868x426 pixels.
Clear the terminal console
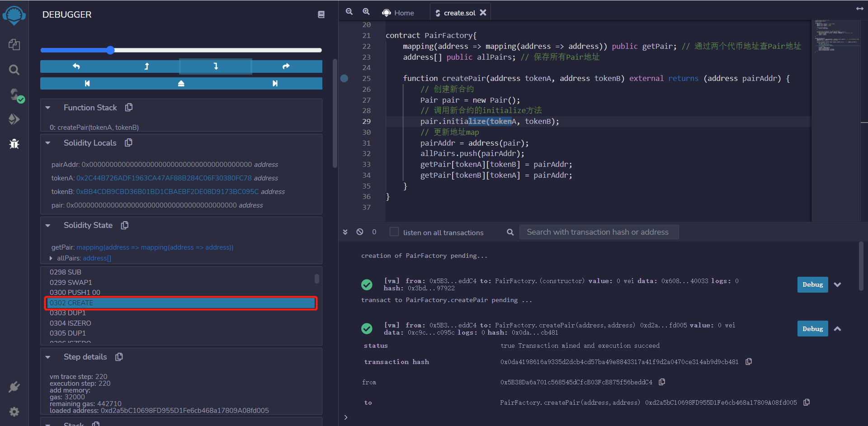[x=360, y=232]
